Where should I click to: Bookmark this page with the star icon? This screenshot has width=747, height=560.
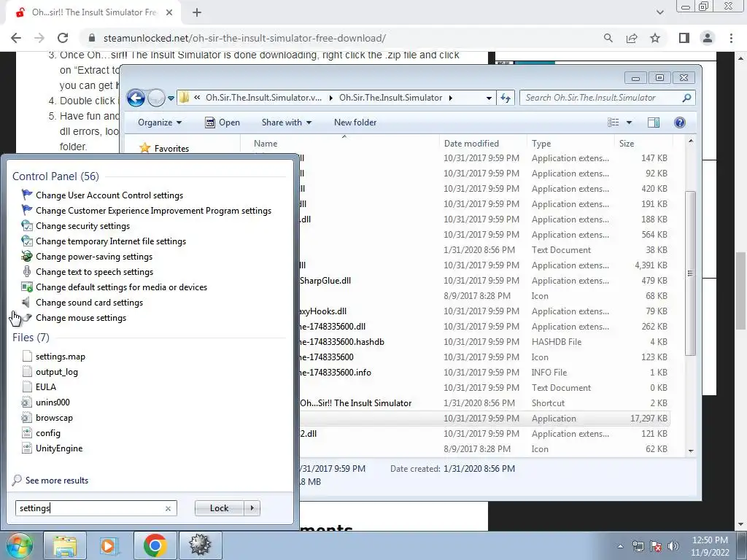(655, 38)
